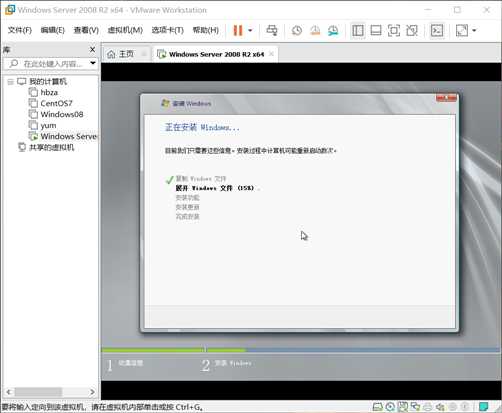Click the floppy drive status bar icon
Image resolution: width=502 pixels, height=413 pixels.
(x=403, y=407)
